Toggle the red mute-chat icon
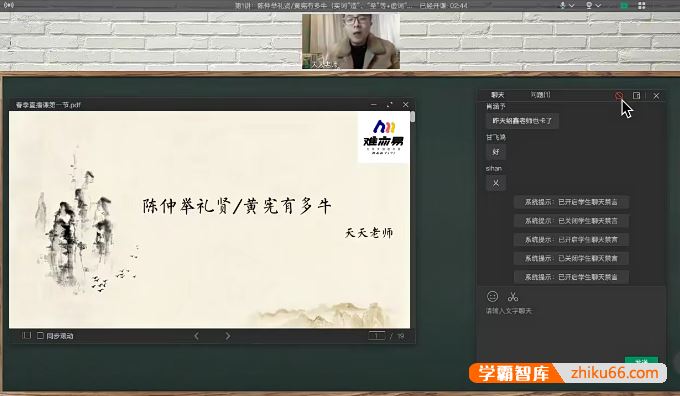Viewport: 680px width, 396px height. (x=619, y=96)
